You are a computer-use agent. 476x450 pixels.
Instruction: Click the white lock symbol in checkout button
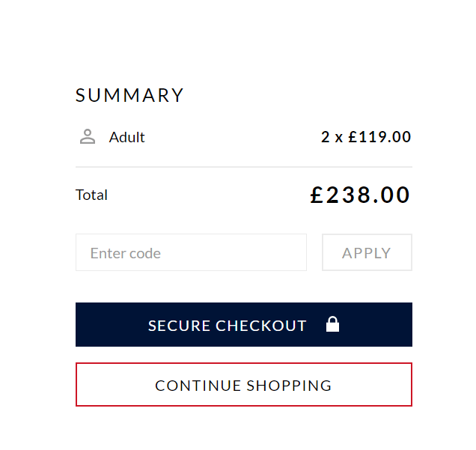(332, 324)
